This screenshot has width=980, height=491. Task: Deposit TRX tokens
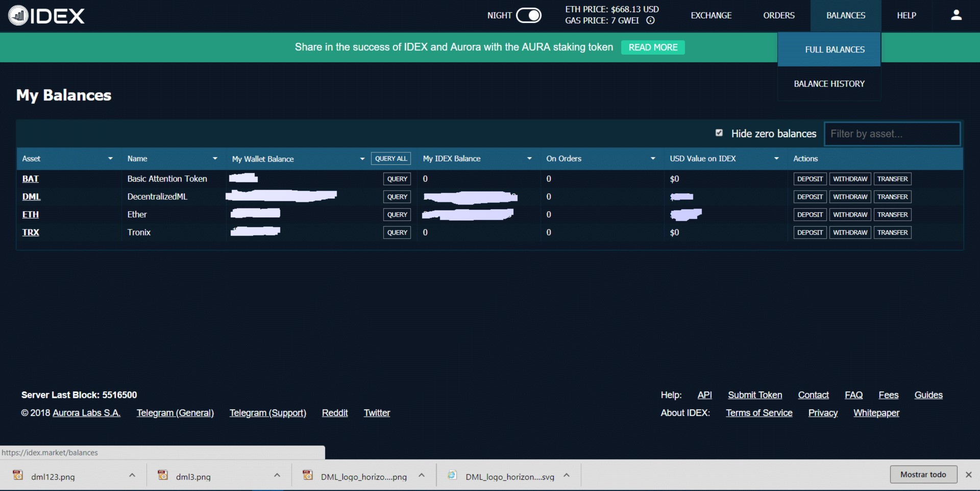[x=810, y=233]
